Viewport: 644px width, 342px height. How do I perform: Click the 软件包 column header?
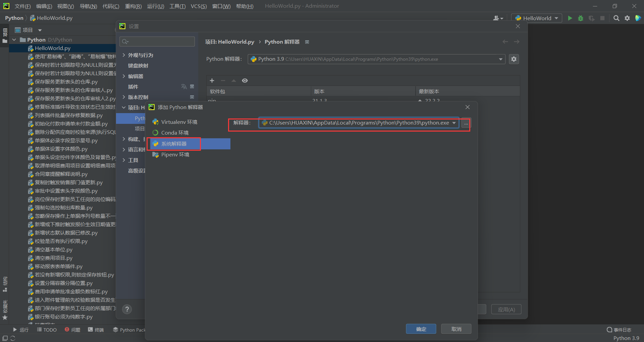click(259, 91)
